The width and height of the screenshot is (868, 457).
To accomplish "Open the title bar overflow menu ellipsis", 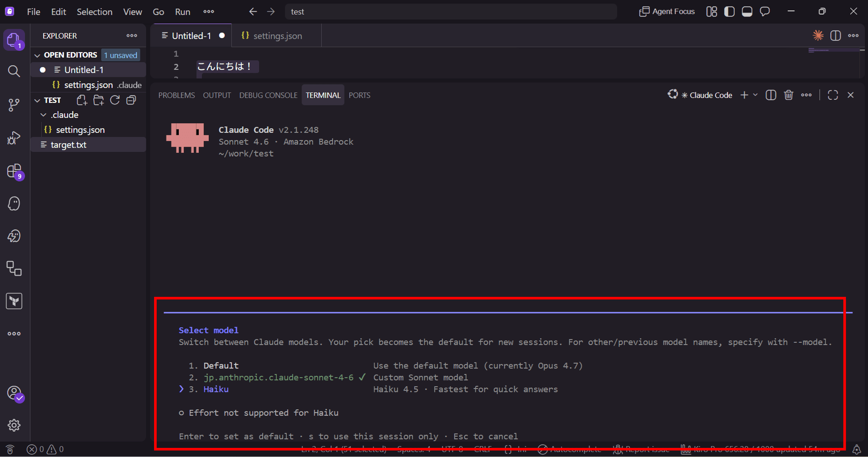I will click(x=209, y=12).
